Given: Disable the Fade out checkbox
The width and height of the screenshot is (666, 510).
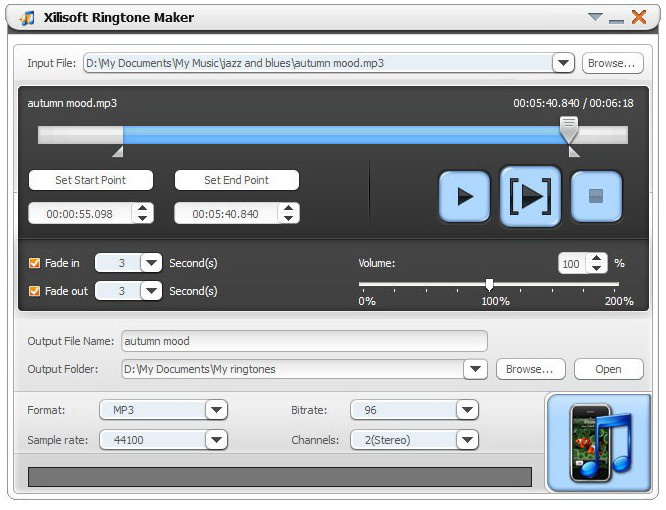Looking at the screenshot, I should (34, 291).
